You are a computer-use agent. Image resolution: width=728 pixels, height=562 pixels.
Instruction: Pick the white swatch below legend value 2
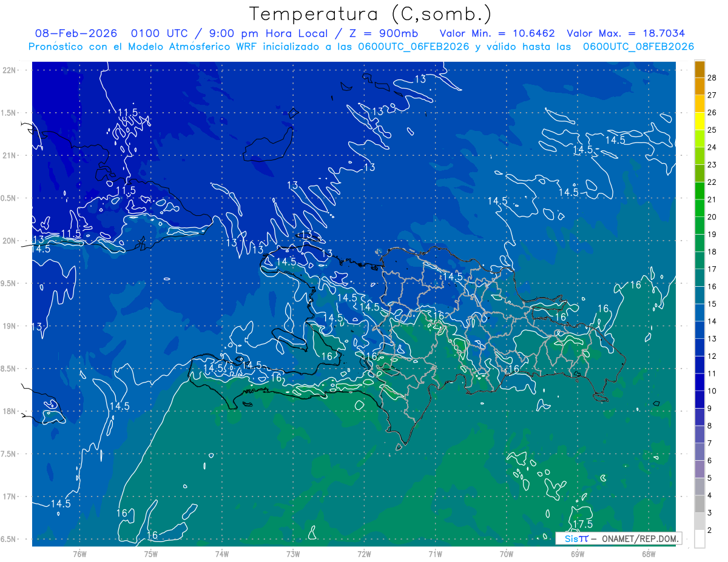click(x=699, y=539)
